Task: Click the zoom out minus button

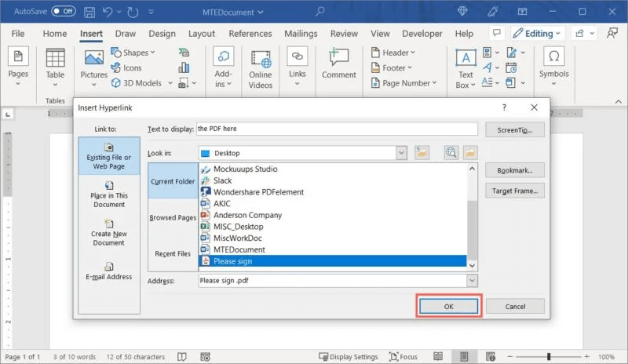Action: (x=509, y=356)
